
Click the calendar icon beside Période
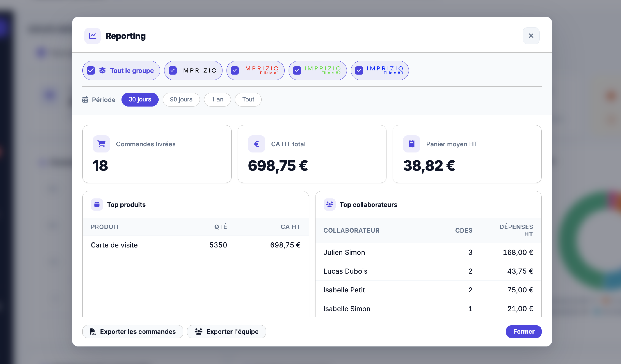[85, 100]
